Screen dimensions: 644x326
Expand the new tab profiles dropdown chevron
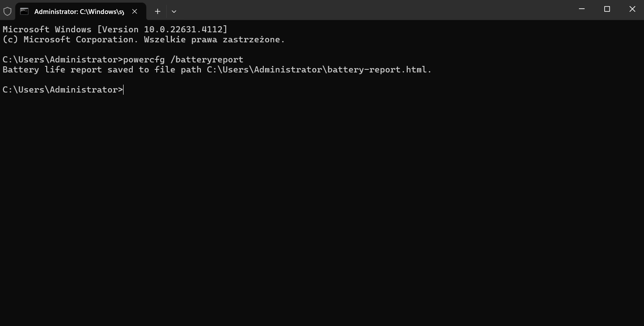(x=174, y=11)
